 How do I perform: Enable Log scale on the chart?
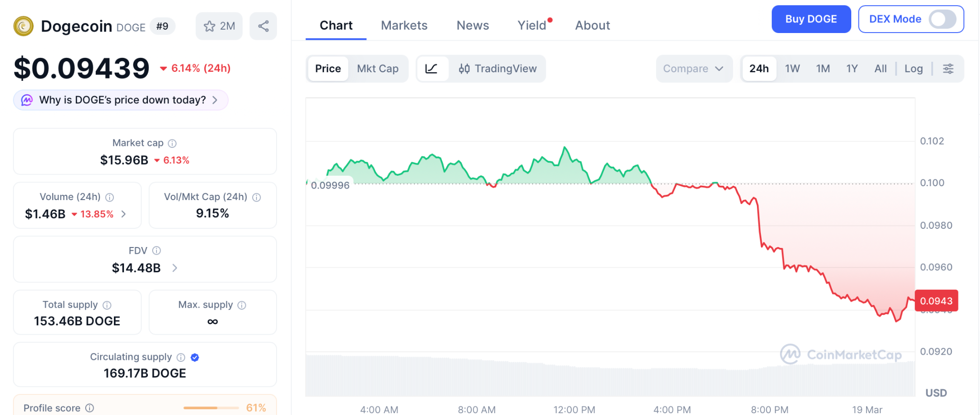[x=913, y=68]
